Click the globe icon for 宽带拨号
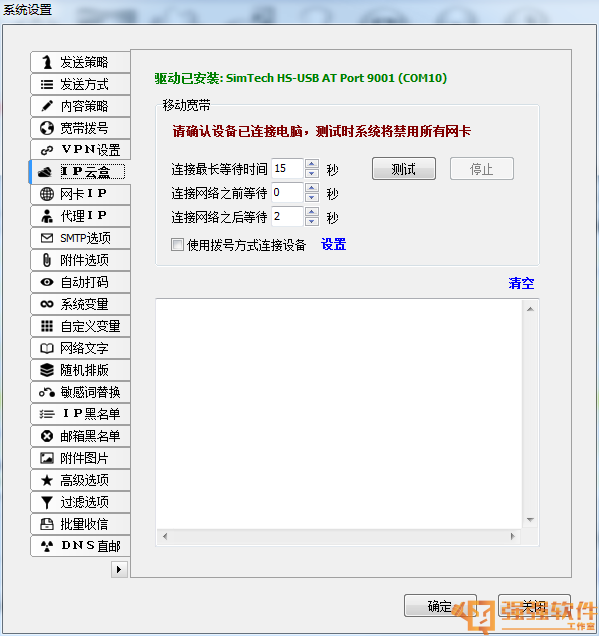Image resolution: width=599 pixels, height=636 pixels. coord(47,128)
